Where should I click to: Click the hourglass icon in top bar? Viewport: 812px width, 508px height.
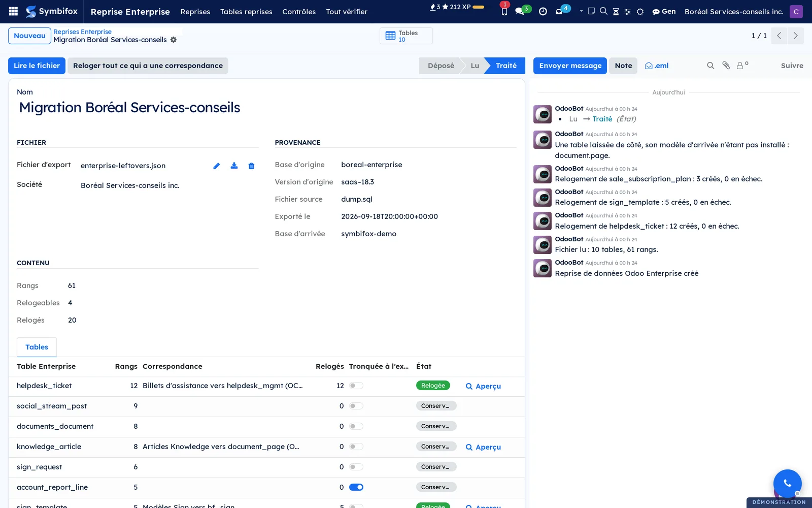616,11
